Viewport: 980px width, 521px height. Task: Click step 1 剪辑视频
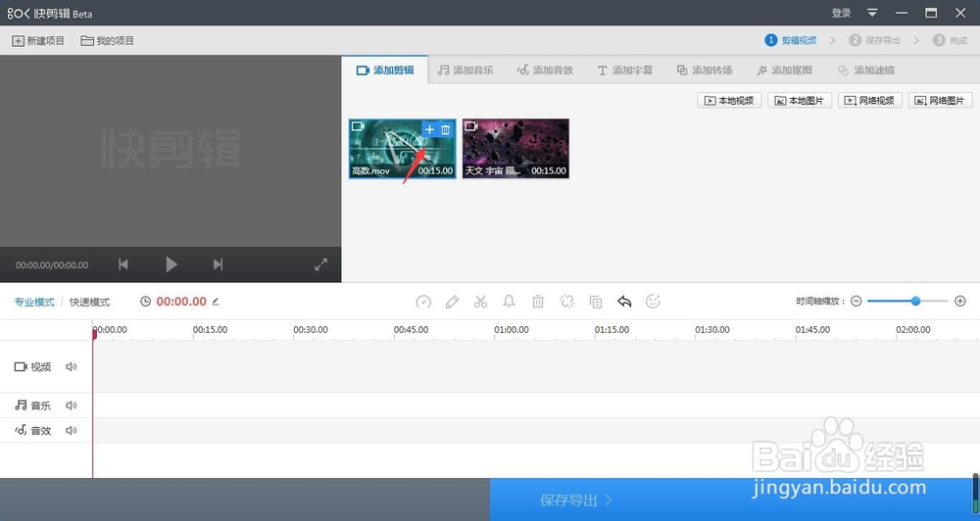click(791, 40)
